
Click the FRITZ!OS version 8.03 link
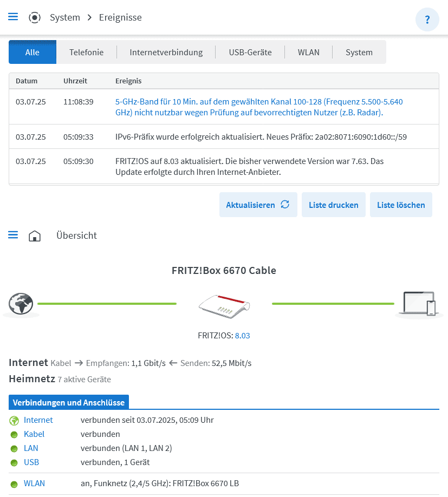click(x=242, y=336)
